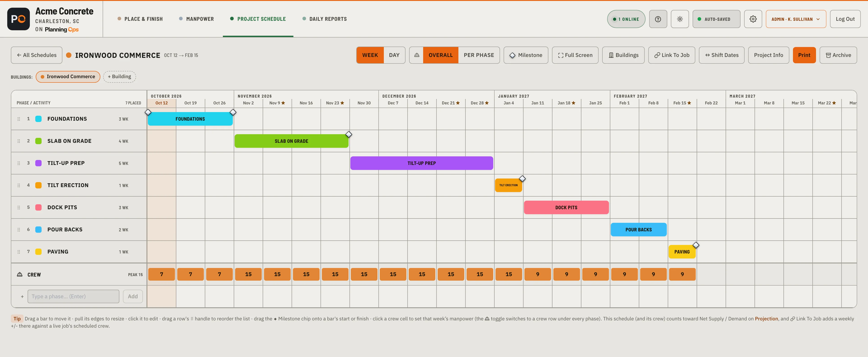Open Project Info
Screen dimensions: 868x357
click(768, 55)
